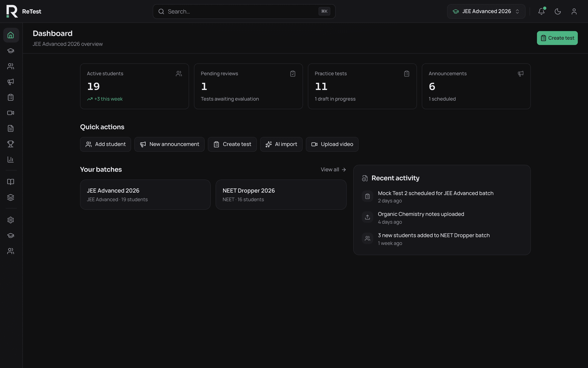
Task: Open the stacked layers sidebar icon
Action: click(11, 197)
